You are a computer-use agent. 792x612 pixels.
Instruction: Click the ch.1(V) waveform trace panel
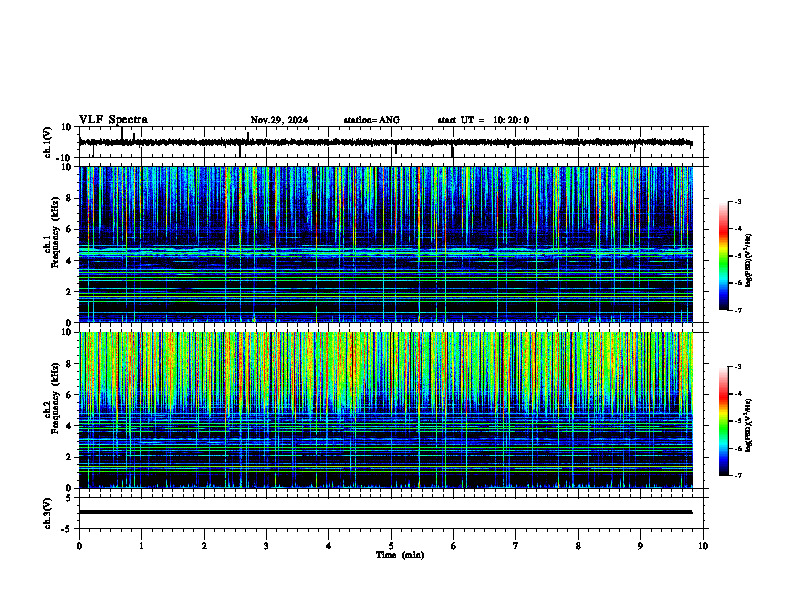(x=393, y=142)
